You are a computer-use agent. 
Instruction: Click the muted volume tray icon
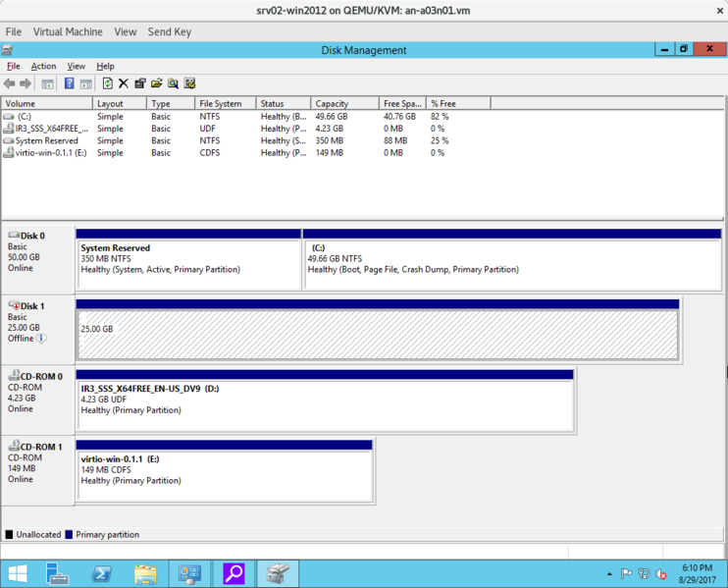(661, 574)
